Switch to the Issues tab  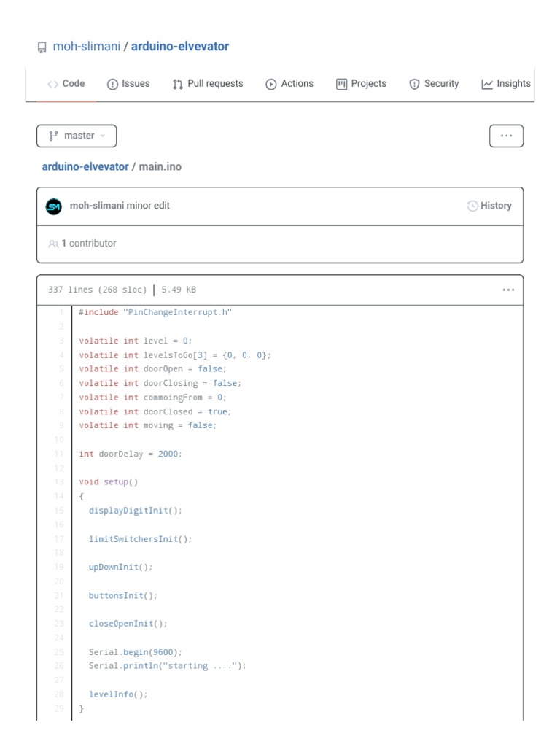[x=128, y=84]
